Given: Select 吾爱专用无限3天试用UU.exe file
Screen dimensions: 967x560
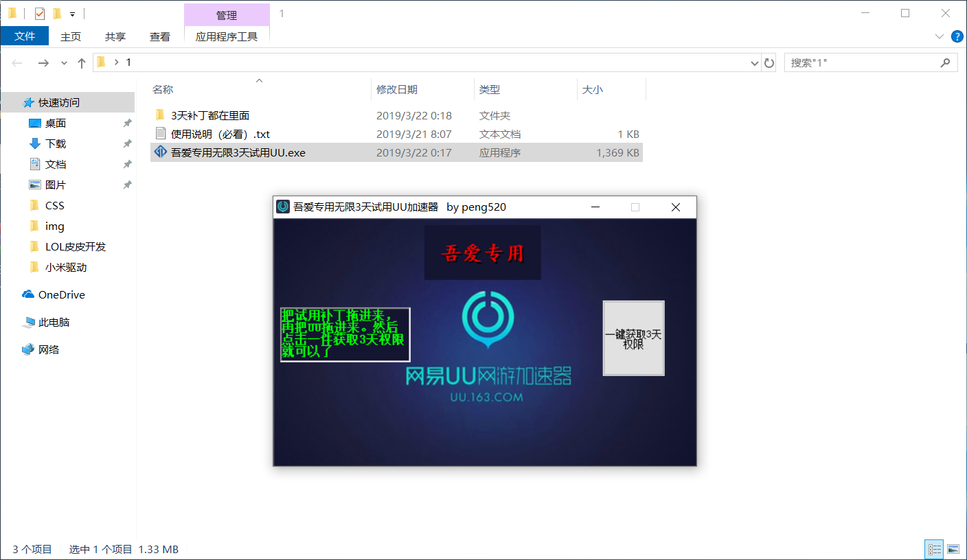Looking at the screenshot, I should pyautogui.click(x=396, y=152).
